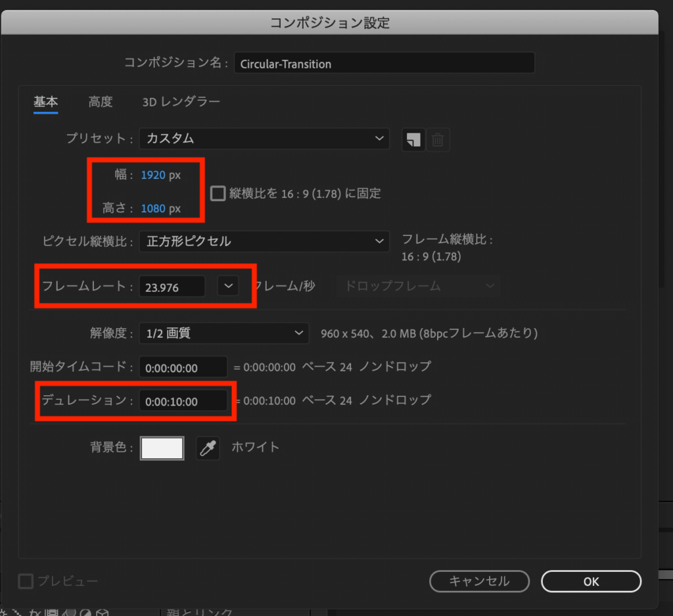Switch to the 高度 tab
Screen dimensions: 673x616
[x=101, y=102]
